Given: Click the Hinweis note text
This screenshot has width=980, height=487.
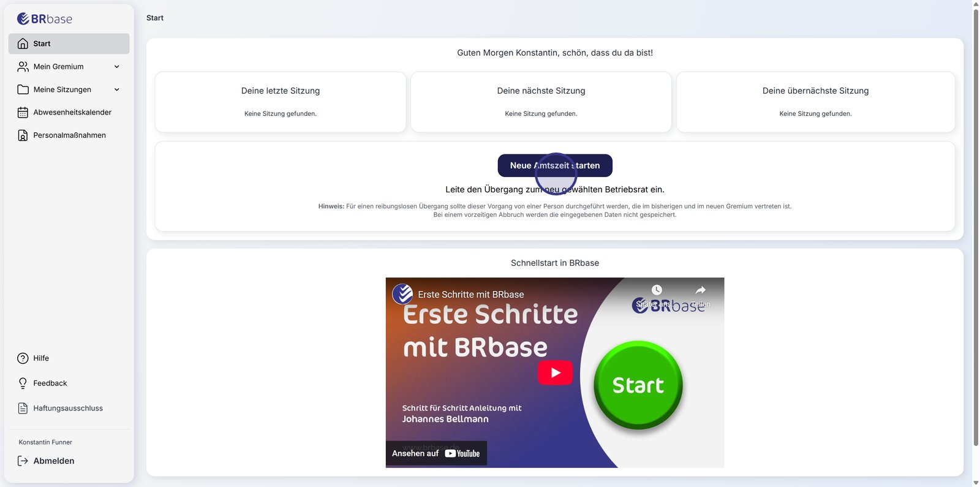Looking at the screenshot, I should pos(555,211).
